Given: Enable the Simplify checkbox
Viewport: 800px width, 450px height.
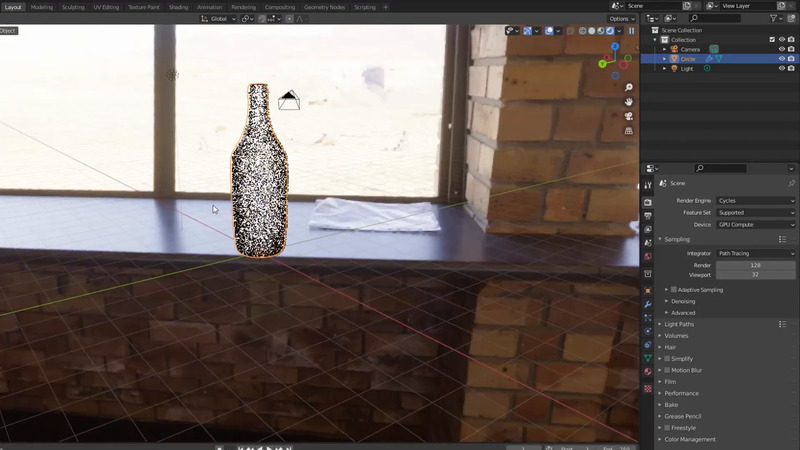Looking at the screenshot, I should coord(668,358).
